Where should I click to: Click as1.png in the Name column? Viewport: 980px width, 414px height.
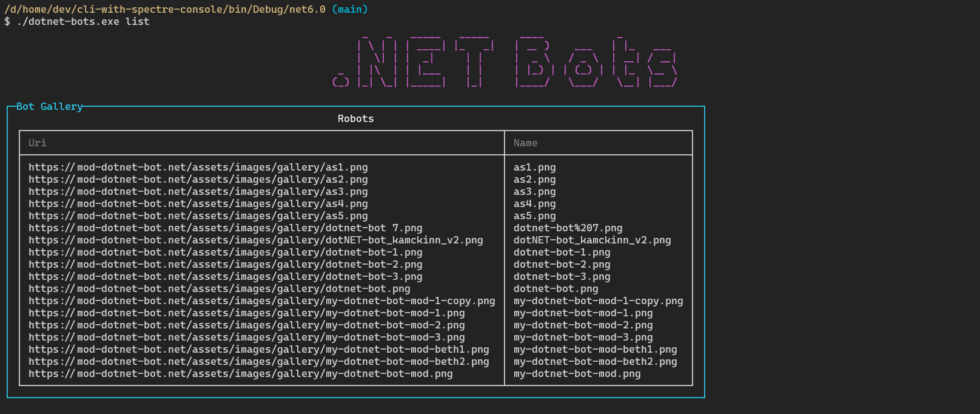(535, 167)
